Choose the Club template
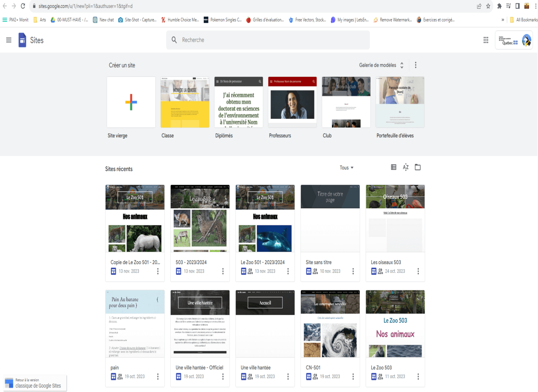The width and height of the screenshot is (538, 392). pos(346,102)
